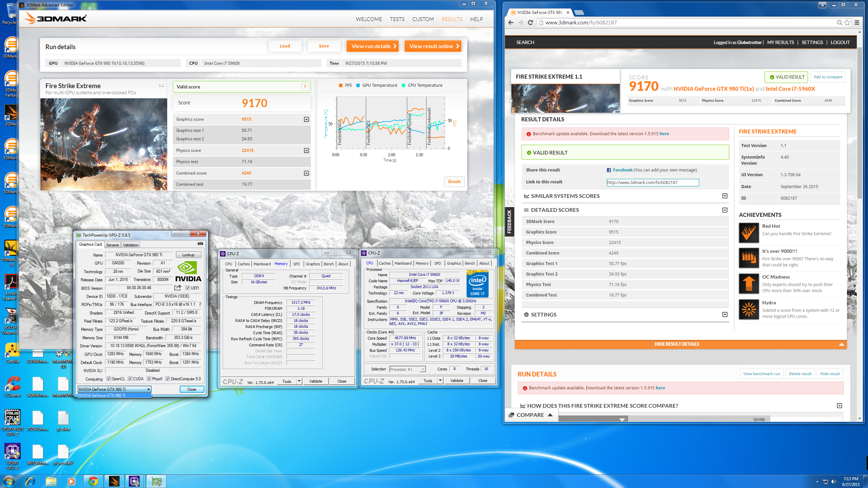Viewport: 868px width, 488px height.
Task: Click the CPU Temperature green legend swatch
Action: 403,85
